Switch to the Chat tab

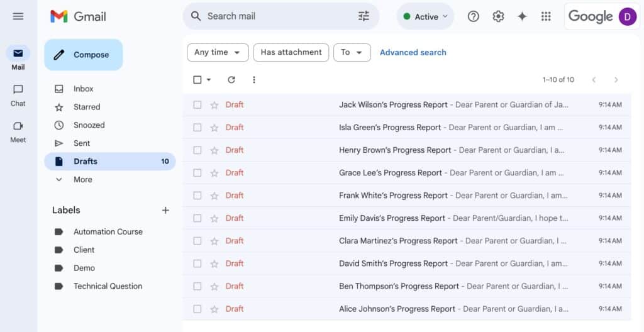pyautogui.click(x=18, y=94)
